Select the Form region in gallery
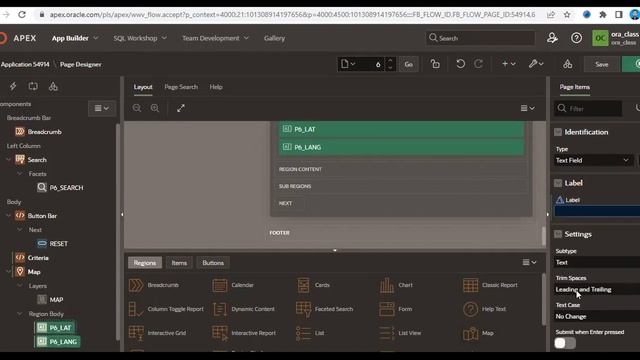 396,309
